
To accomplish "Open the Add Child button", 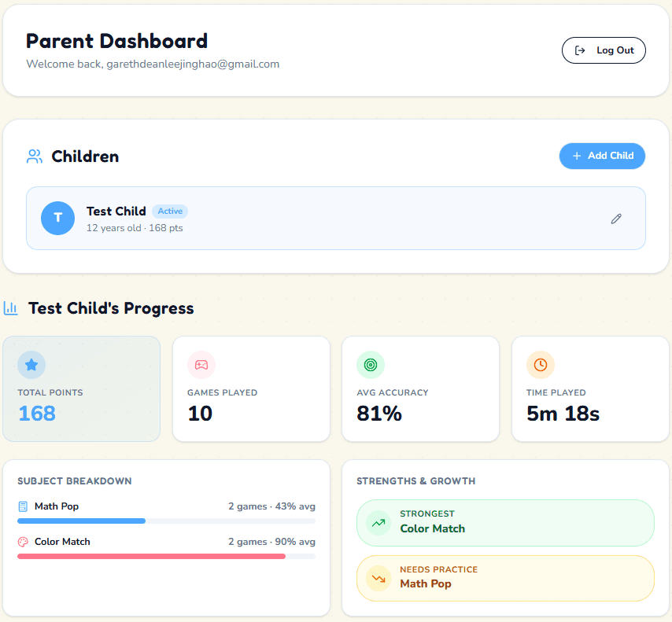I will pyautogui.click(x=602, y=156).
